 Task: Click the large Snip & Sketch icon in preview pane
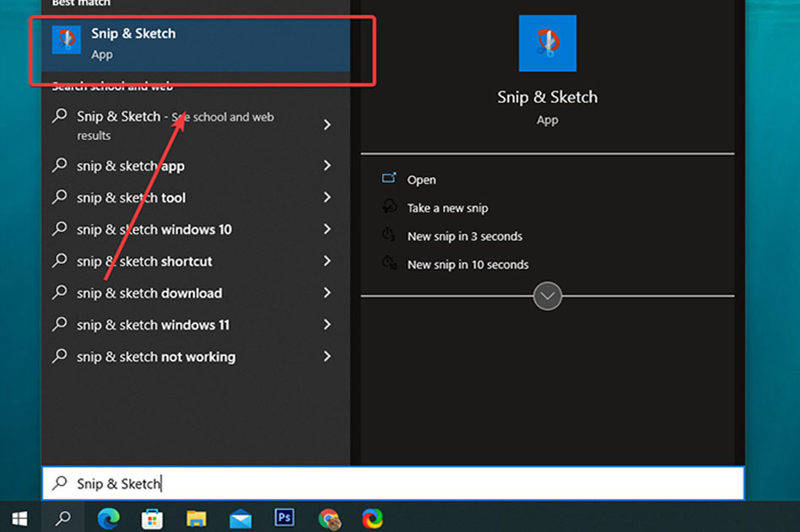tap(548, 43)
